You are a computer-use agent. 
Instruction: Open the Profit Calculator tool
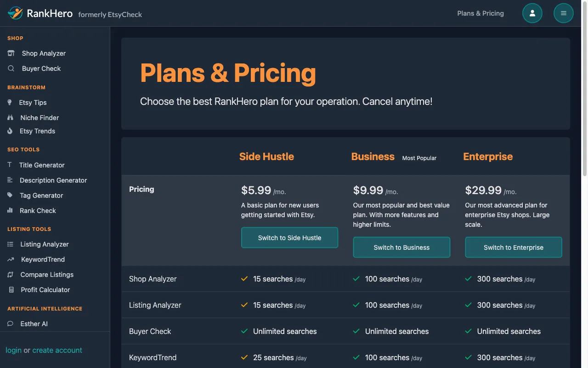pyautogui.click(x=45, y=290)
